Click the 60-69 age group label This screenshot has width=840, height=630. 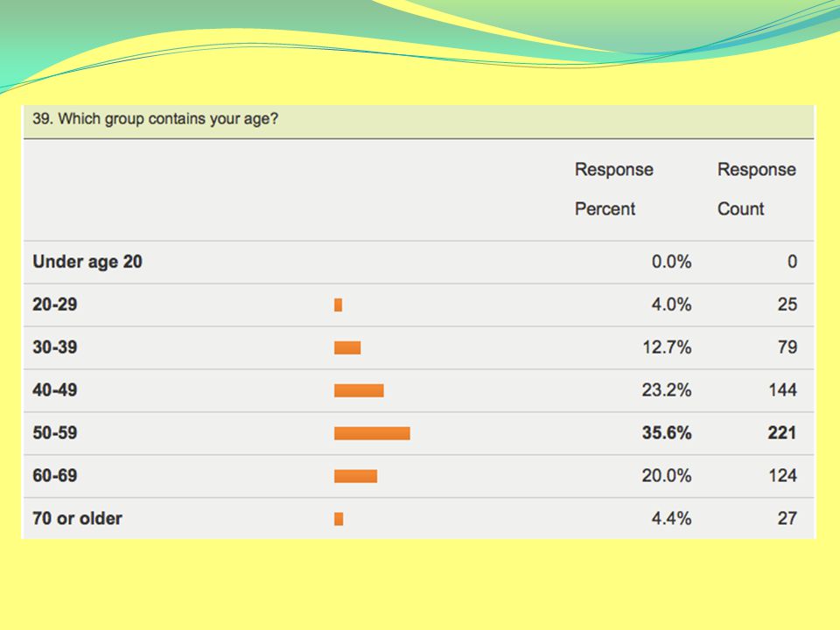click(x=54, y=476)
